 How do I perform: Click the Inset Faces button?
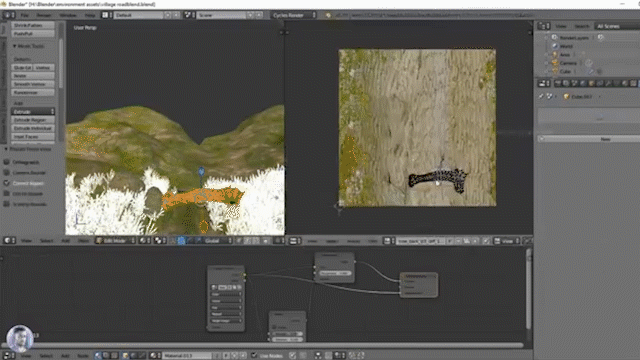(33, 137)
